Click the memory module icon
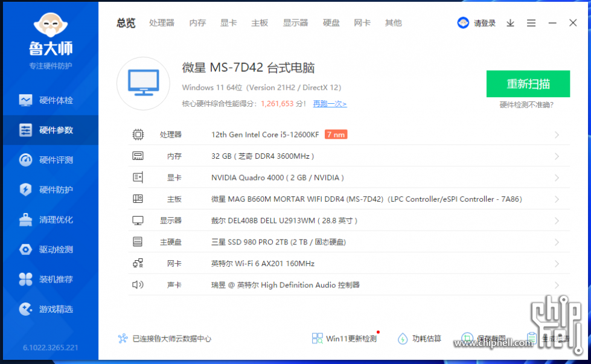Viewport: 591px width, 364px height. (x=138, y=156)
